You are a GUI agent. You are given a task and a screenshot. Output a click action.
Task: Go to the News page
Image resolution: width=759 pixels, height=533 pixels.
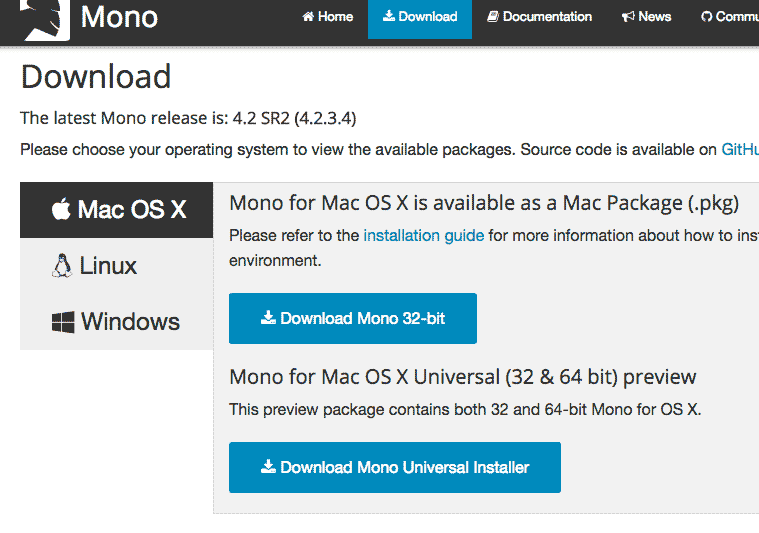click(x=647, y=17)
